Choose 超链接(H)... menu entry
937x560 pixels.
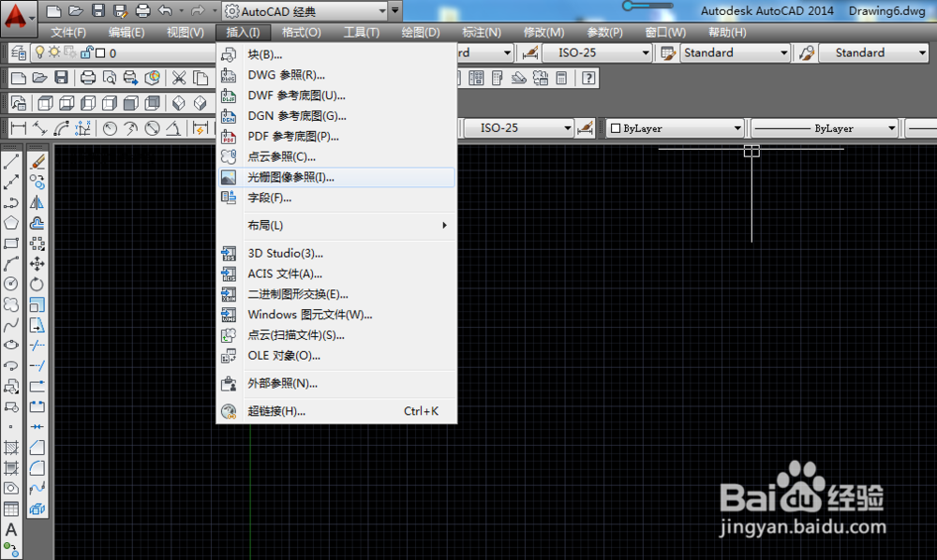coord(336,411)
